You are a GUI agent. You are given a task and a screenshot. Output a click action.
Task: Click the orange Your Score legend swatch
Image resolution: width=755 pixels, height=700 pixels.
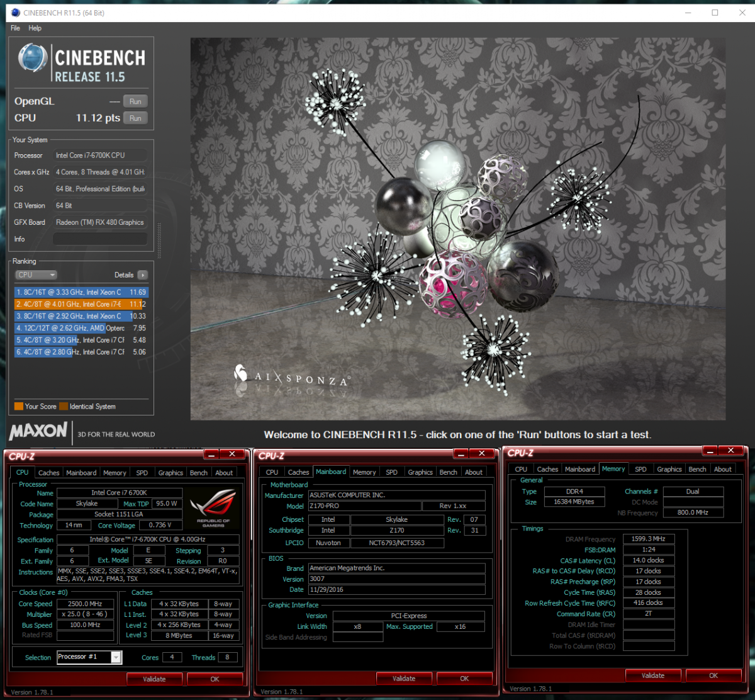tap(19, 407)
